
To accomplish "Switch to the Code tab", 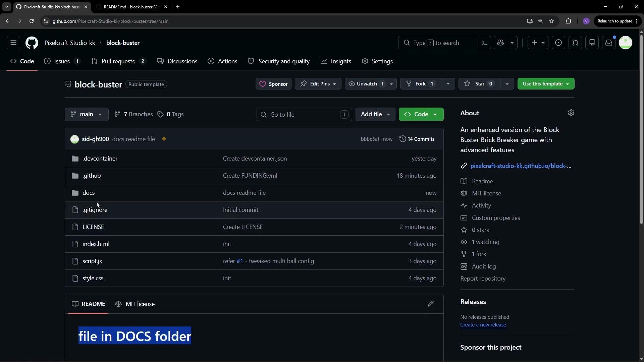I will pyautogui.click(x=22, y=61).
